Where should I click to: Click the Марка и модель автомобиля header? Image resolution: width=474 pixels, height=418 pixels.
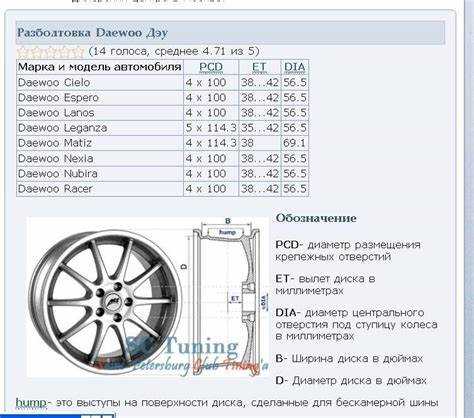pos(100,67)
